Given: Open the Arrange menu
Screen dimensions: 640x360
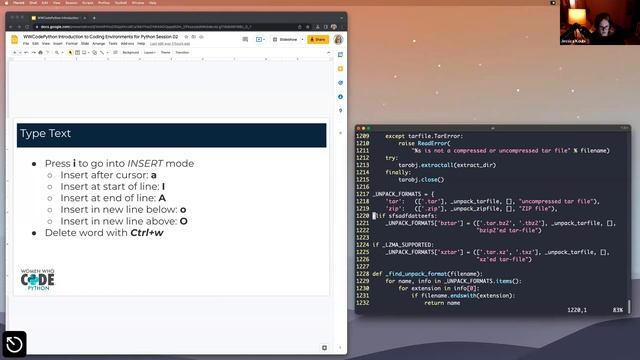Looking at the screenshot, I should click(99, 44).
